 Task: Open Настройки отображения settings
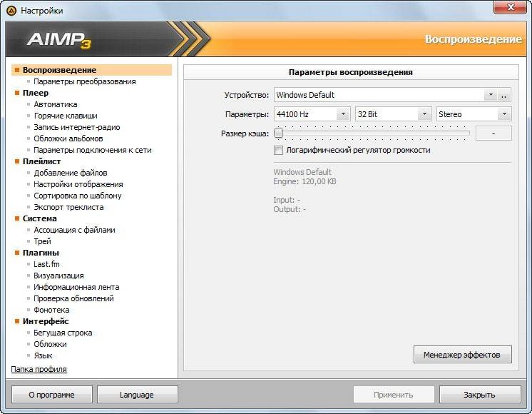(78, 184)
